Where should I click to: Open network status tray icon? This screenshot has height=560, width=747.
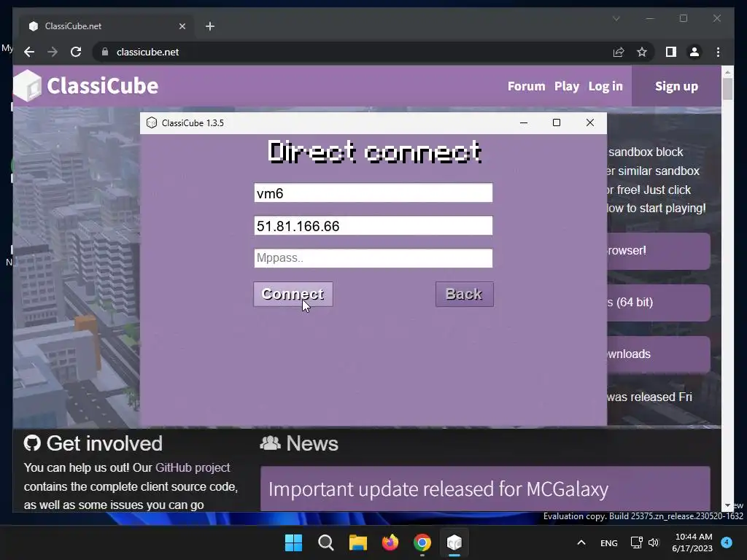click(636, 542)
